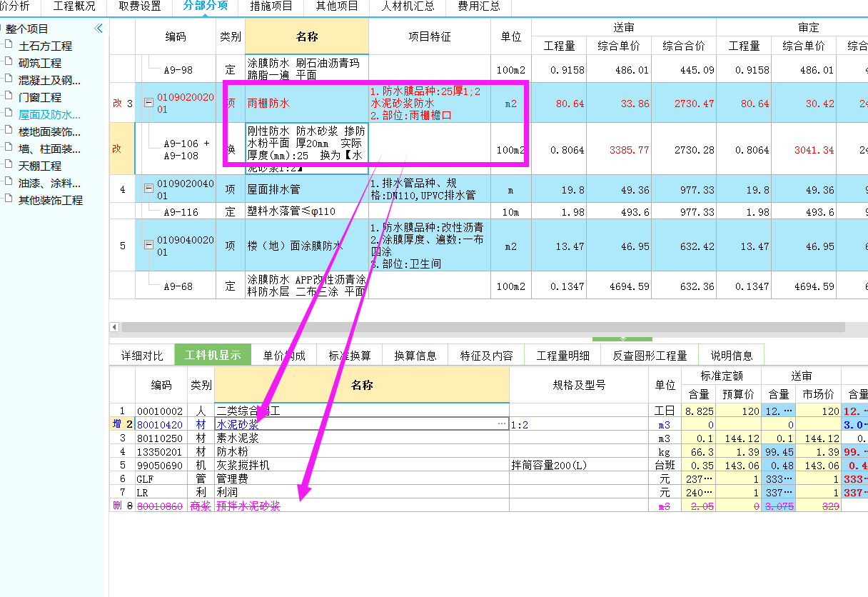Select 墙、柱面装... in project tree
The width and height of the screenshot is (868, 597).
coord(49,149)
